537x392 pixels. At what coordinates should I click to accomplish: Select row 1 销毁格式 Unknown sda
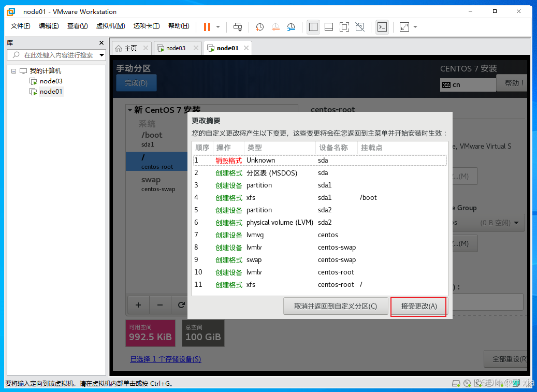[320, 160]
